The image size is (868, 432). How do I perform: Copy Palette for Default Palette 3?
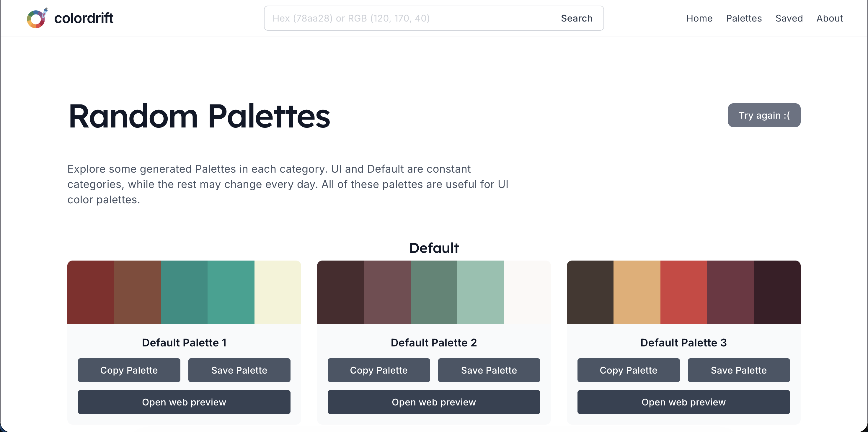pos(628,370)
